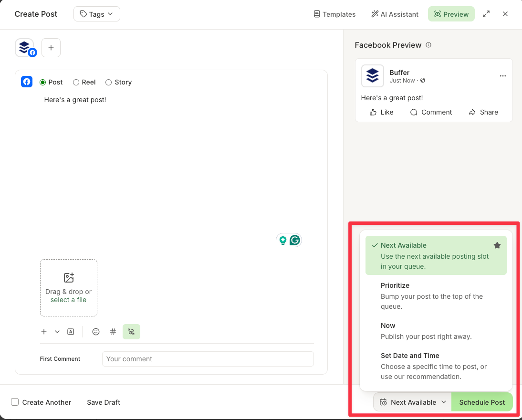This screenshot has width=522, height=420.
Task: Select the Post radio button
Action: pyautogui.click(x=42, y=82)
